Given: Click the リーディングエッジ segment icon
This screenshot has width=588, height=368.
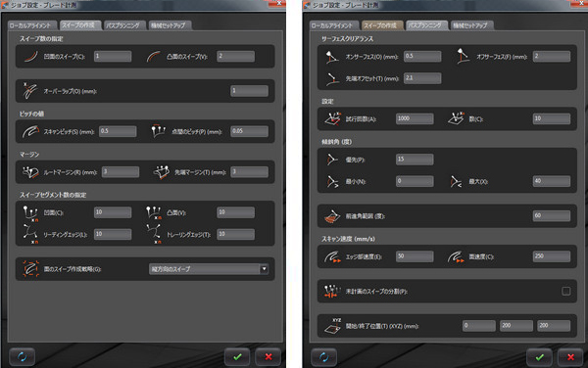Looking at the screenshot, I should click(x=30, y=234).
